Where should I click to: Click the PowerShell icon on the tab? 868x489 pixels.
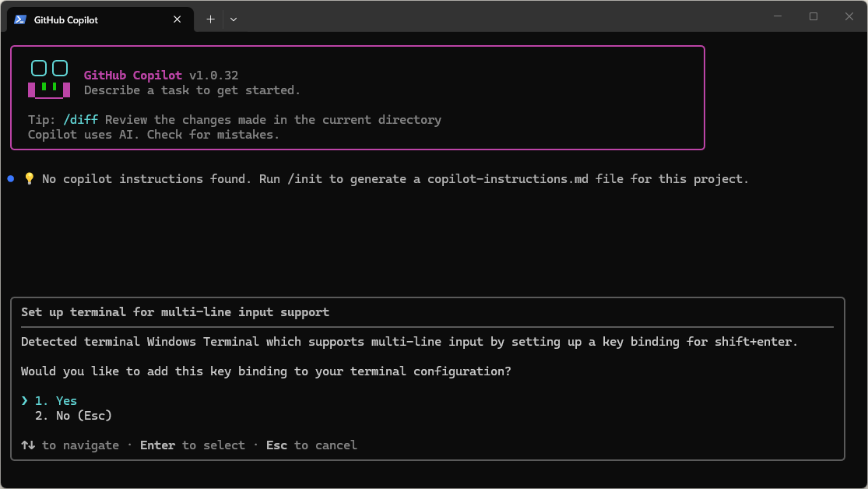[x=20, y=19]
